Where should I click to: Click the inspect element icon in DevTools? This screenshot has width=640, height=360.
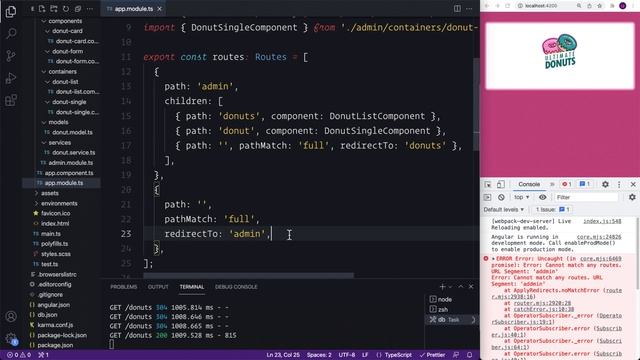488,184
